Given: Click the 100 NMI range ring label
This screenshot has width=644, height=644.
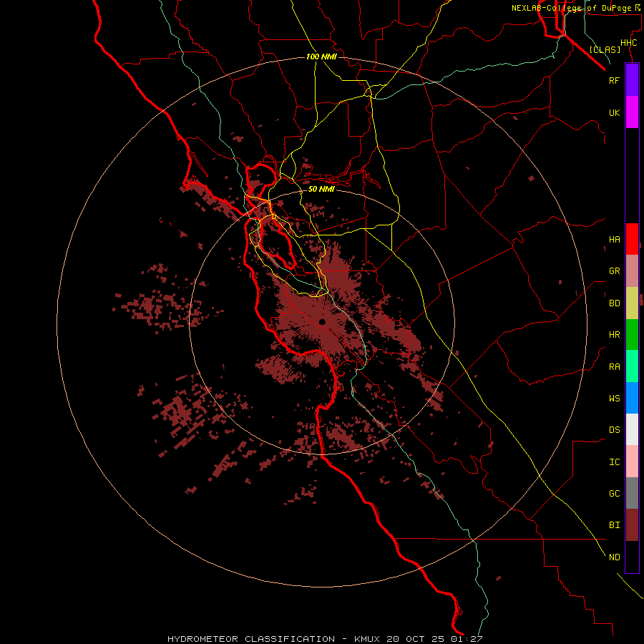Looking at the screenshot, I should click(x=321, y=57).
